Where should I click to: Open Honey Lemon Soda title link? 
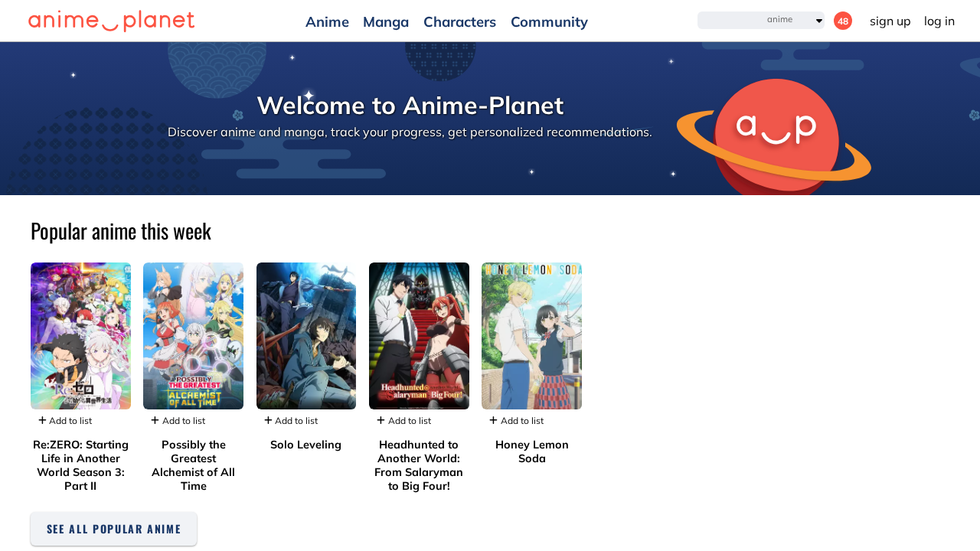click(x=531, y=452)
